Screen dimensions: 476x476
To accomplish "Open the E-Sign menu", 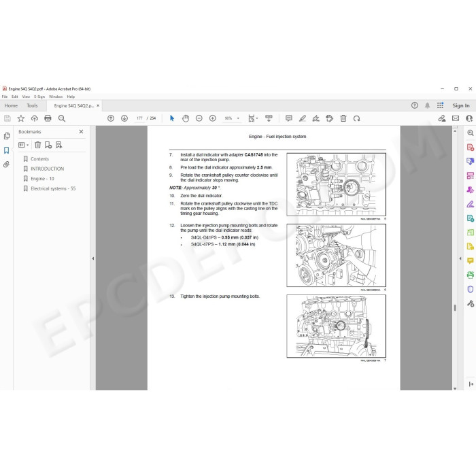I will click(39, 97).
